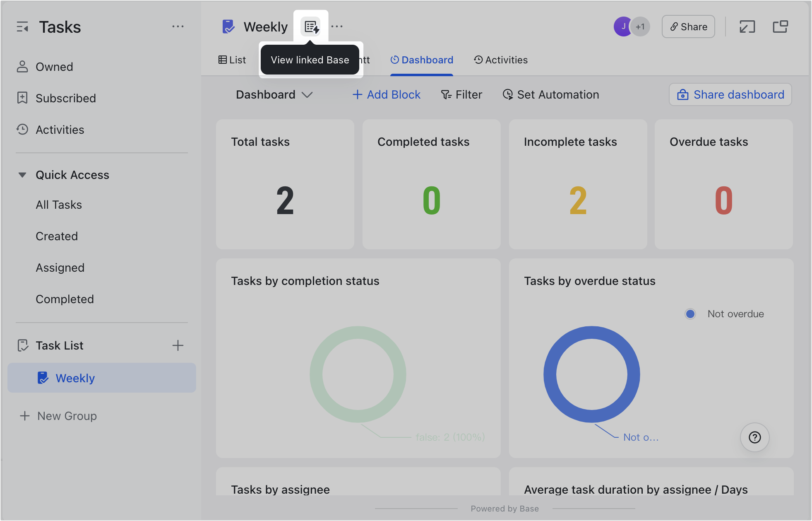Image resolution: width=812 pixels, height=521 pixels.
Task: Open the Activities tab
Action: [501, 60]
